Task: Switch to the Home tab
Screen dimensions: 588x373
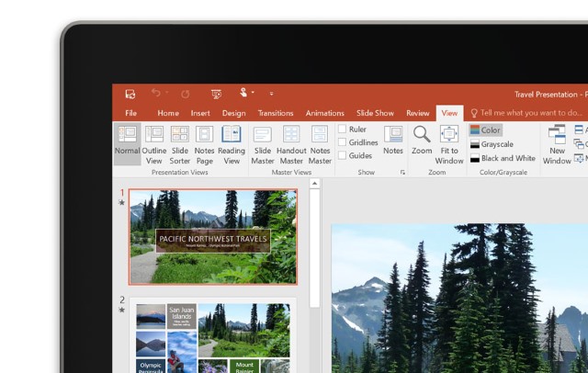Action: click(168, 113)
